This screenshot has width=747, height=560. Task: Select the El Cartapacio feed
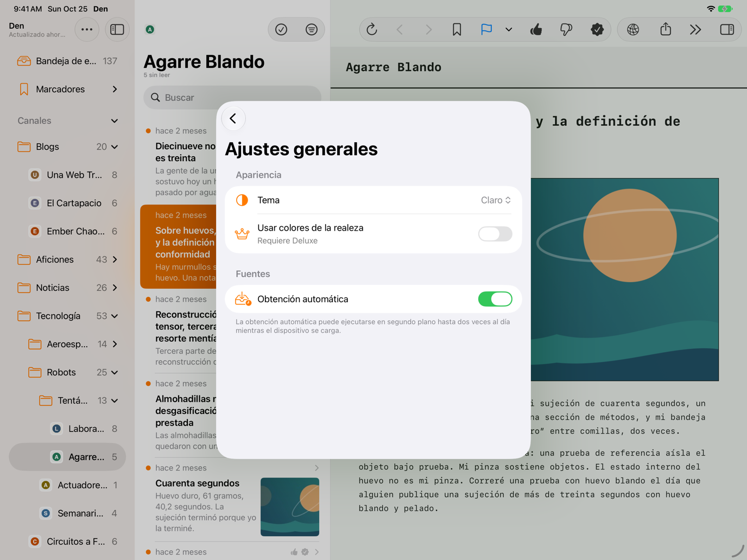[x=67, y=203]
